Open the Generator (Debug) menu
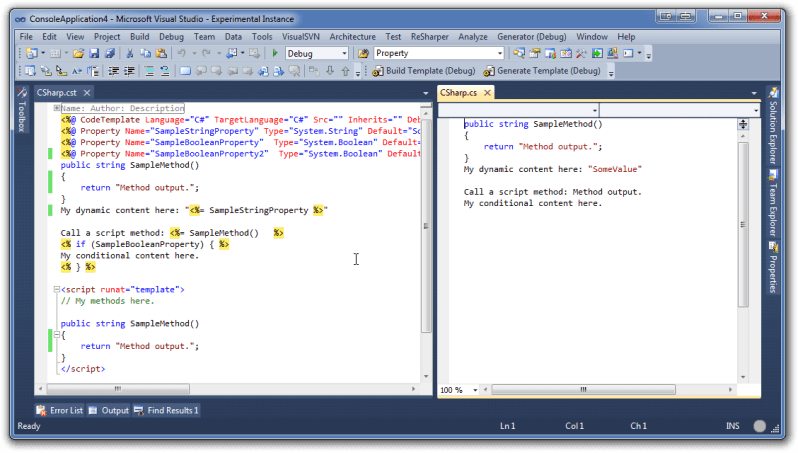The height and width of the screenshot is (453, 798). tap(531, 37)
